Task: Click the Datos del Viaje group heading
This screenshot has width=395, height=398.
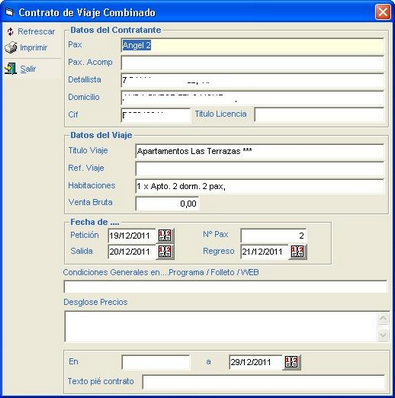Action: pyautogui.click(x=101, y=135)
